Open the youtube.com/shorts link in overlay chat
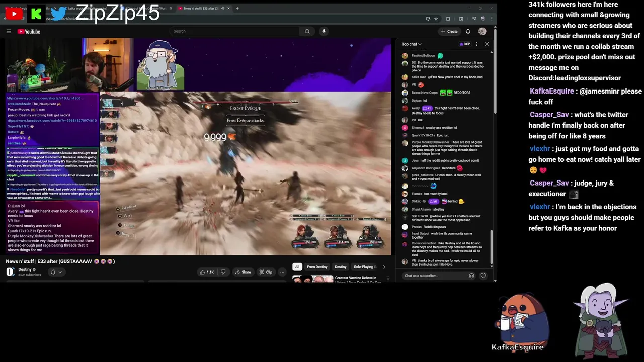This screenshot has height=362, width=644. (44, 98)
